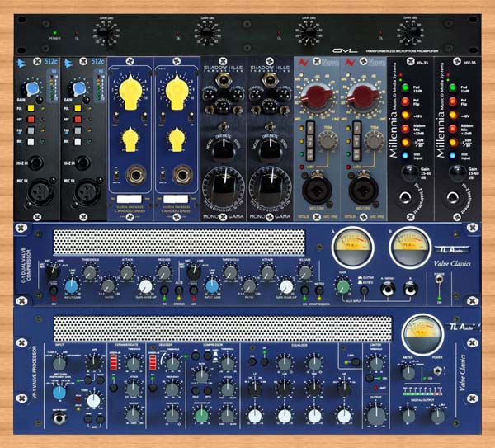
Task: Click the small yellow knob on the left Chandler module
Action: coord(130,139)
